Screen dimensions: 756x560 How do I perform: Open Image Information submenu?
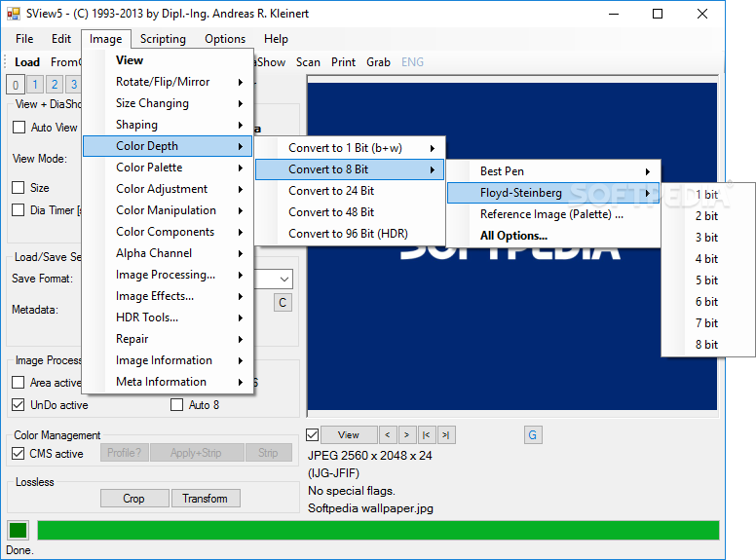[168, 360]
